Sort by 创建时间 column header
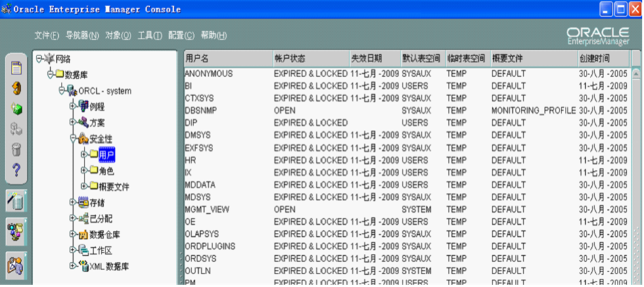The image size is (644, 287). [x=603, y=58]
